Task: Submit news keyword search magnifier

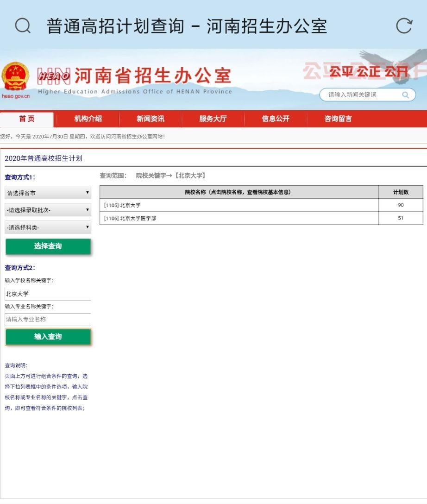Action: coord(406,95)
